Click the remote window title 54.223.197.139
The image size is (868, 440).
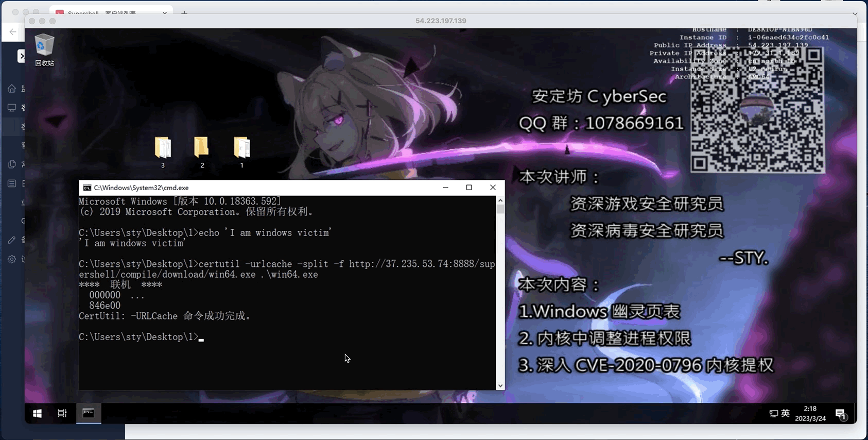(x=441, y=21)
